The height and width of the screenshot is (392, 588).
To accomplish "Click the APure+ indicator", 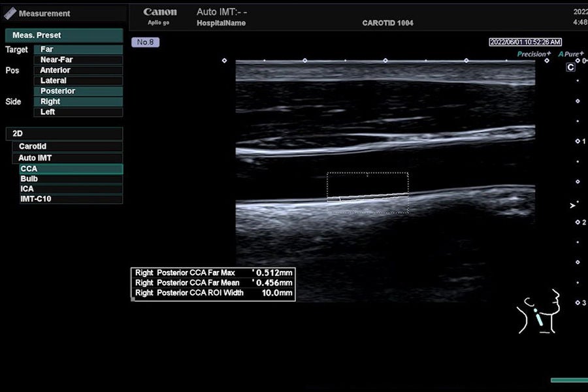I will coord(571,54).
